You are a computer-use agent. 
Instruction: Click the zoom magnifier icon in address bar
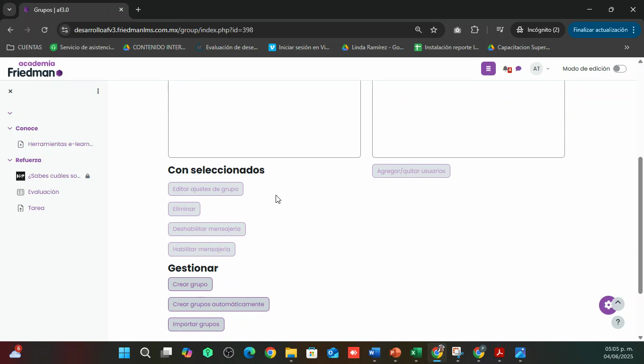click(x=418, y=30)
